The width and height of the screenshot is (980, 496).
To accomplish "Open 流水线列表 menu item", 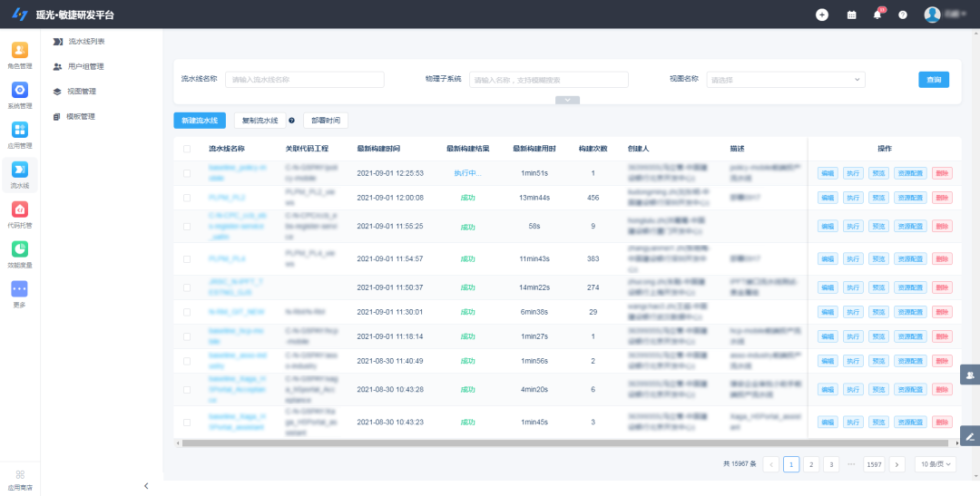I will pos(79,41).
